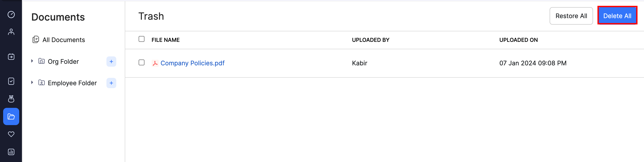Click the Delete All button
The width and height of the screenshot is (644, 162).
tap(617, 16)
